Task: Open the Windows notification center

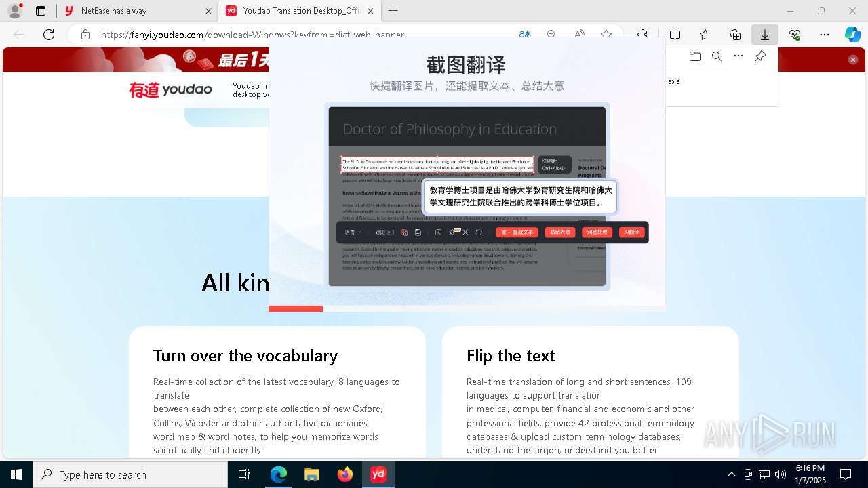Action: [846, 474]
